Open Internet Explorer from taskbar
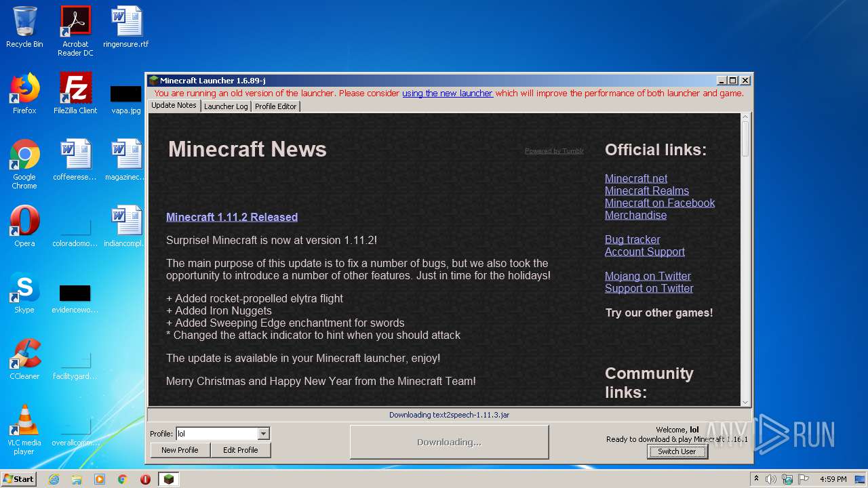The height and width of the screenshot is (488, 868). 54,479
